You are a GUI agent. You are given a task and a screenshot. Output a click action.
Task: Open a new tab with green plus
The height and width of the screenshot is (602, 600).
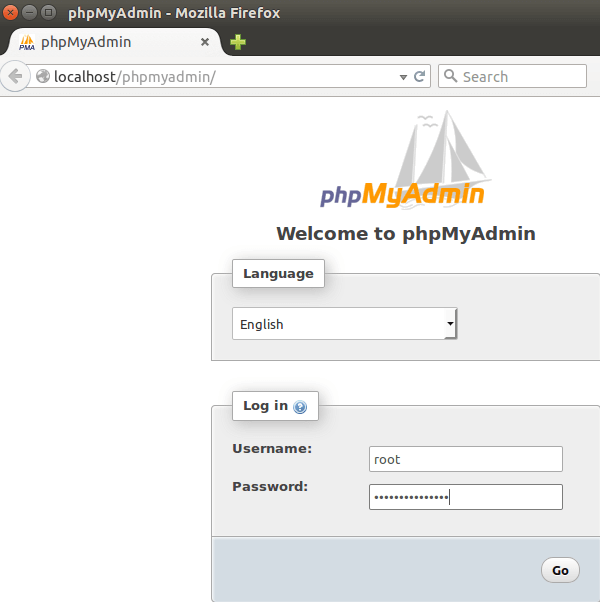(238, 42)
